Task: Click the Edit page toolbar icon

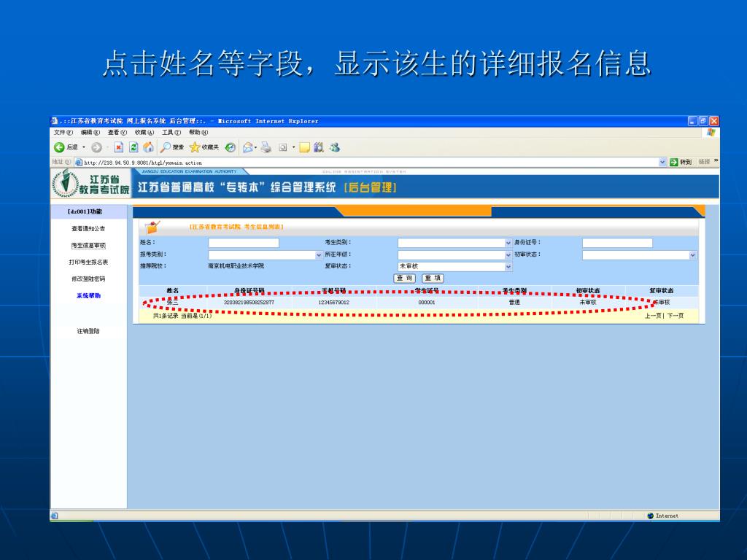Action: (x=283, y=147)
